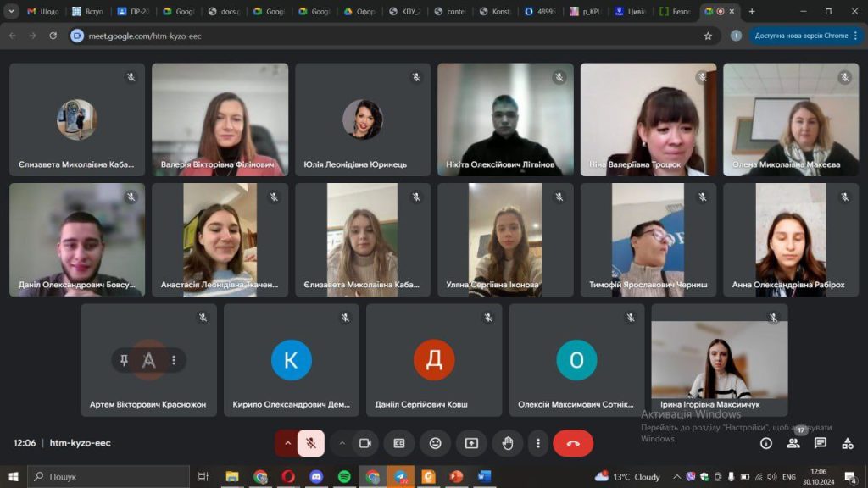
Task: Toggle the camera on or off
Action: pos(365,443)
